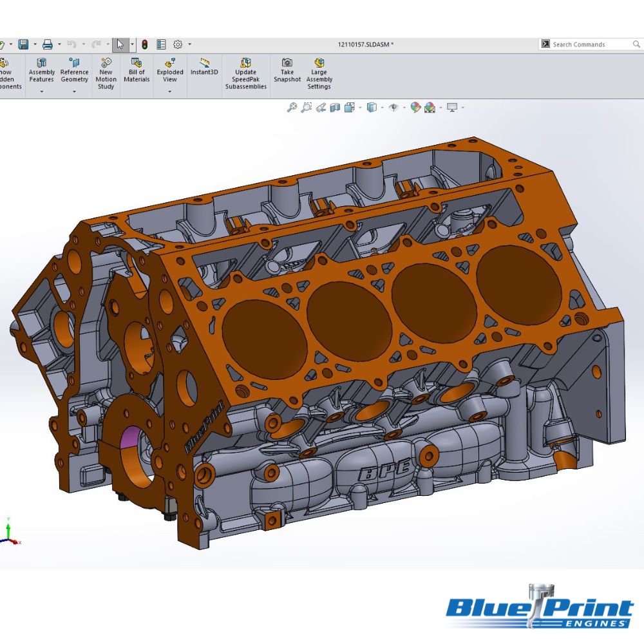Click View Orientation cube icon
644x644 pixels.
350,108
